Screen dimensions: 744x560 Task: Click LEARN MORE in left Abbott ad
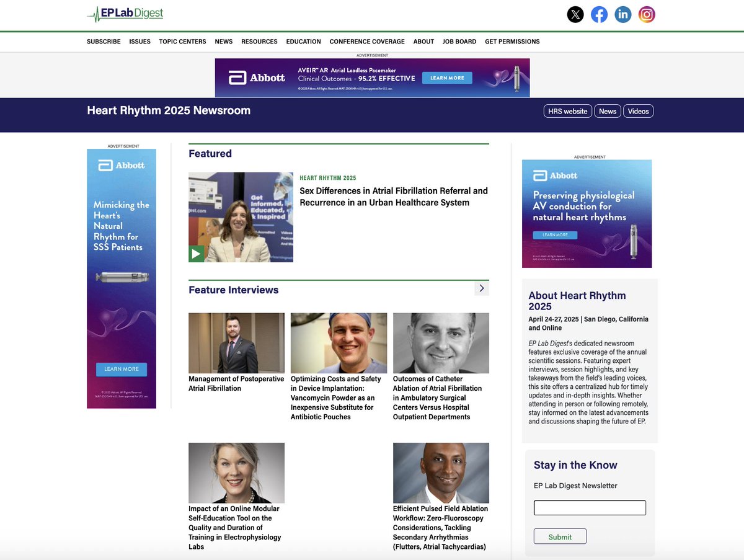tap(122, 369)
